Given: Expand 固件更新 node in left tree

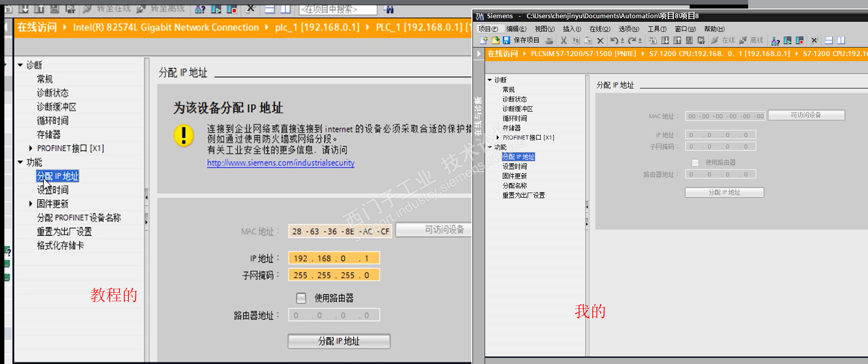Looking at the screenshot, I should [30, 204].
